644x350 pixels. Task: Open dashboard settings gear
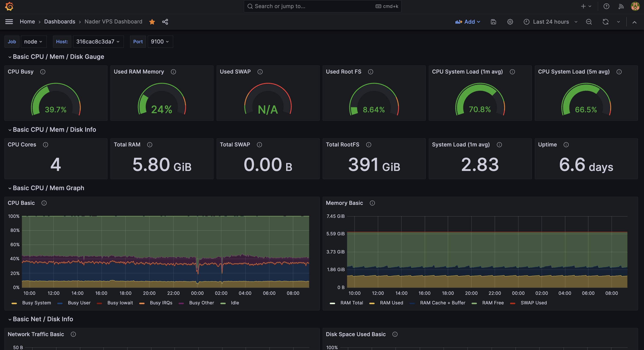pyautogui.click(x=510, y=22)
